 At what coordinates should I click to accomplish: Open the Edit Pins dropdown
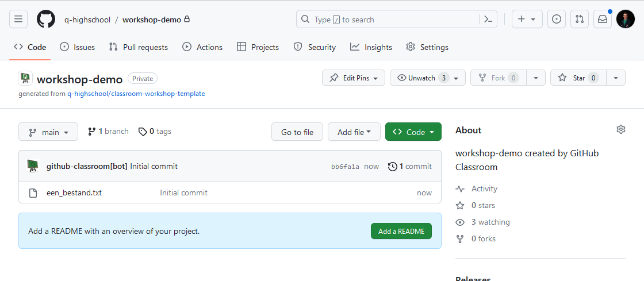354,78
